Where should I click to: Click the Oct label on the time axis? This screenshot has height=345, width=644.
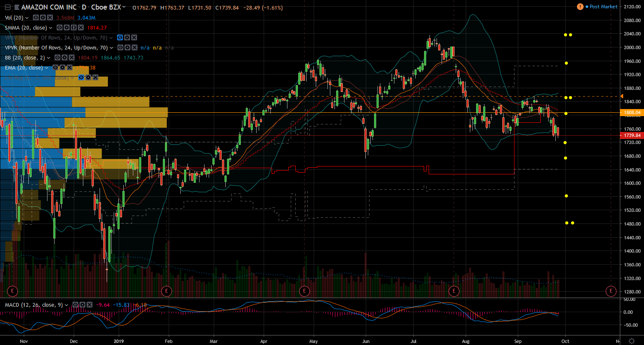(565, 341)
